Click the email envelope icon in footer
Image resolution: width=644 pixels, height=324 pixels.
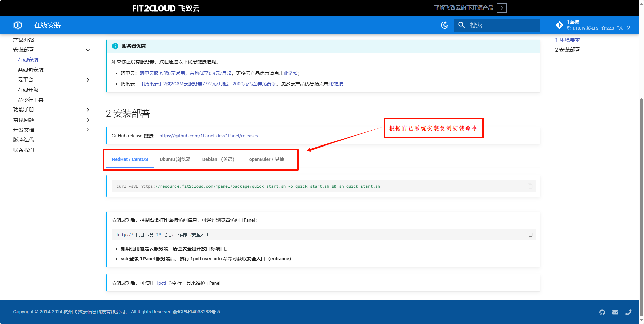[615, 312]
